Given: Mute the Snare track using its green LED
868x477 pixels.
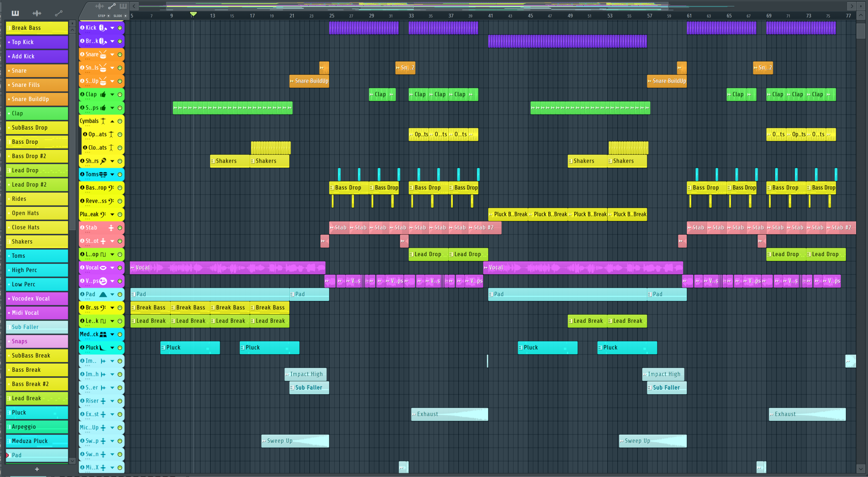Looking at the screenshot, I should 120,54.
